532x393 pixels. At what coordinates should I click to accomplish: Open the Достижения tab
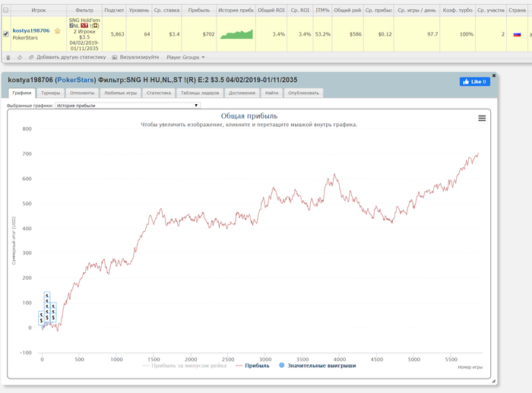tap(242, 93)
